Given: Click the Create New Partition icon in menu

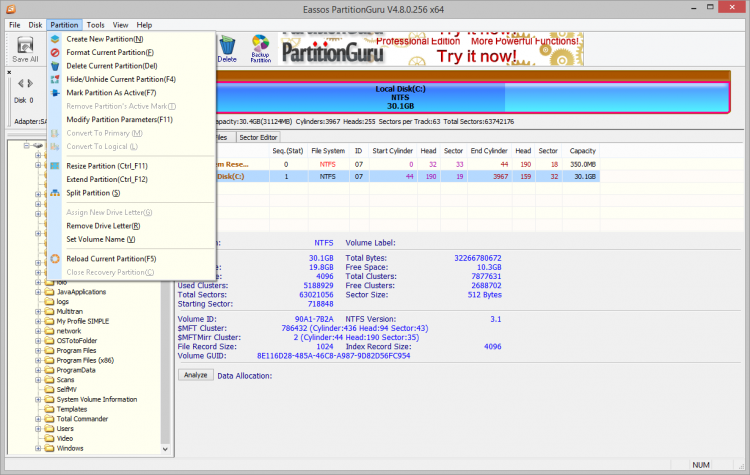Looking at the screenshot, I should tap(55, 39).
